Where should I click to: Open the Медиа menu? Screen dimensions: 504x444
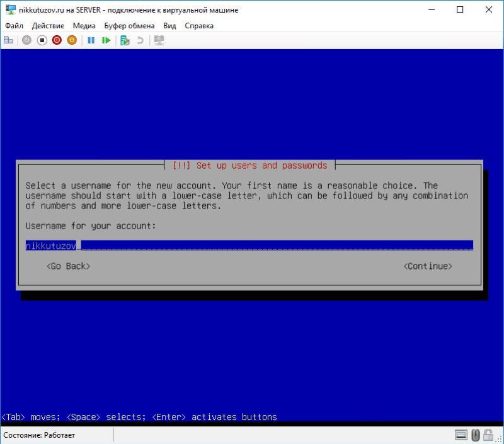84,26
